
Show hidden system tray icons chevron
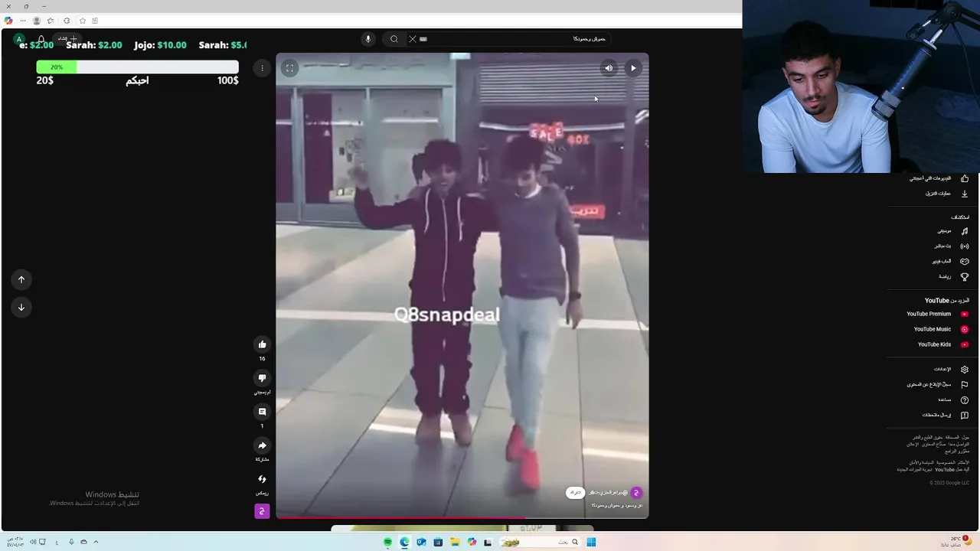[x=96, y=542]
